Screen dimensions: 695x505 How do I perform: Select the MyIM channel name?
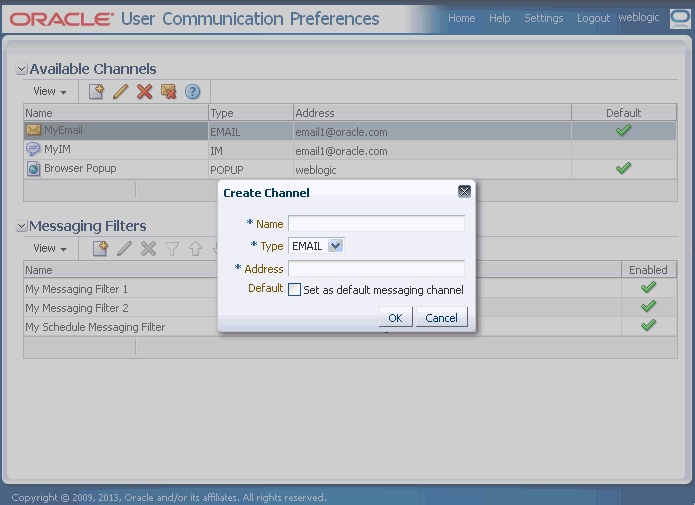click(57, 149)
